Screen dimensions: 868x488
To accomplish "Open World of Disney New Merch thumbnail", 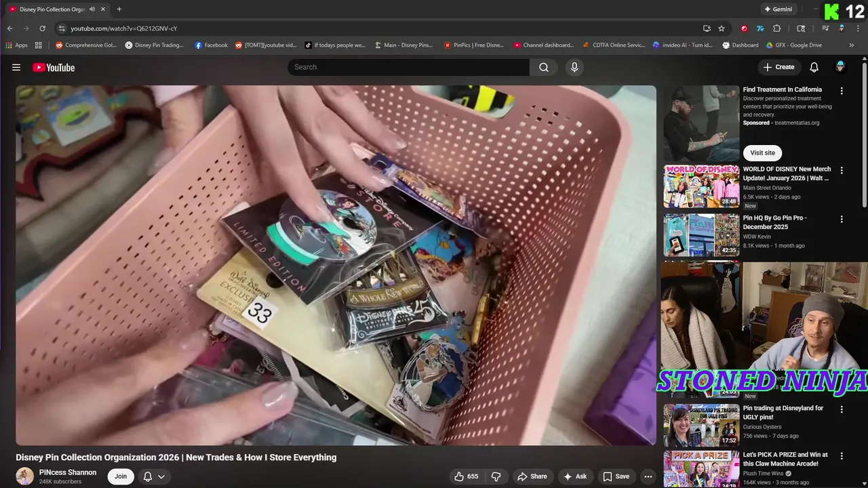I will [701, 186].
